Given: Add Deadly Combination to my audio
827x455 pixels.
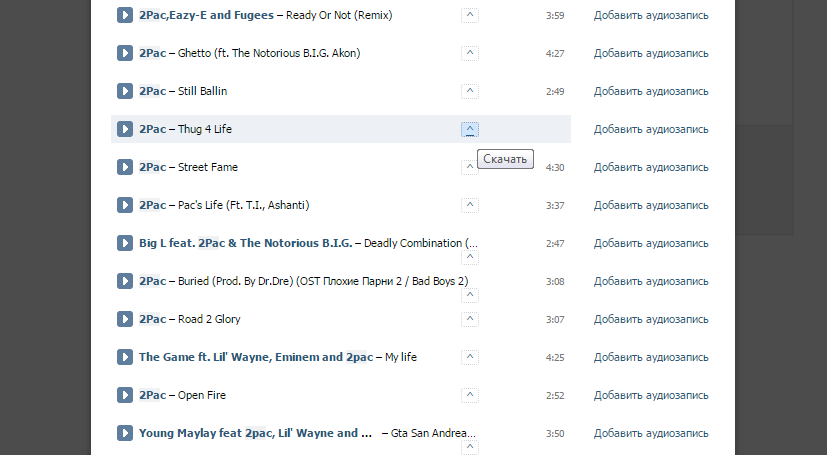Looking at the screenshot, I should tap(651, 244).
